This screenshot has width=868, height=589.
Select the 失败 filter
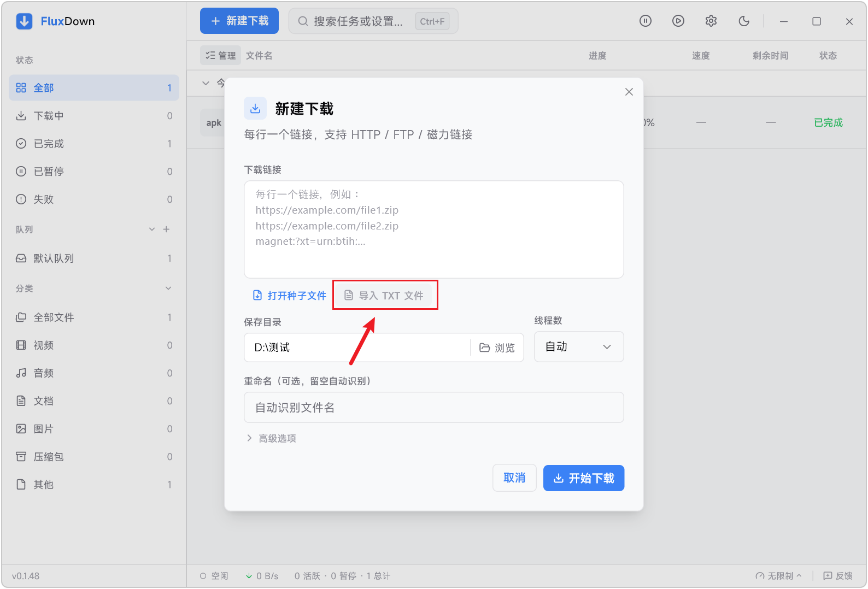click(x=94, y=199)
